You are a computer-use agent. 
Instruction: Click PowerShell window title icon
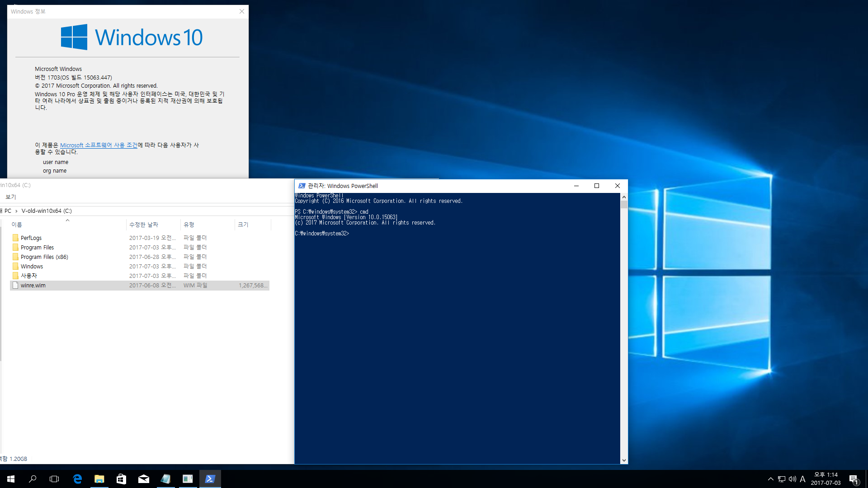(302, 186)
